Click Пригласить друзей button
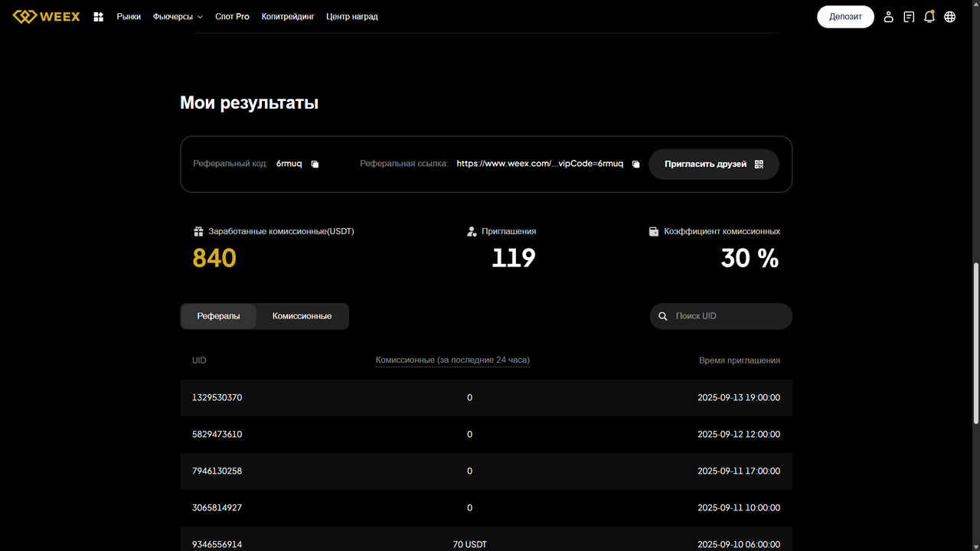 [x=714, y=164]
